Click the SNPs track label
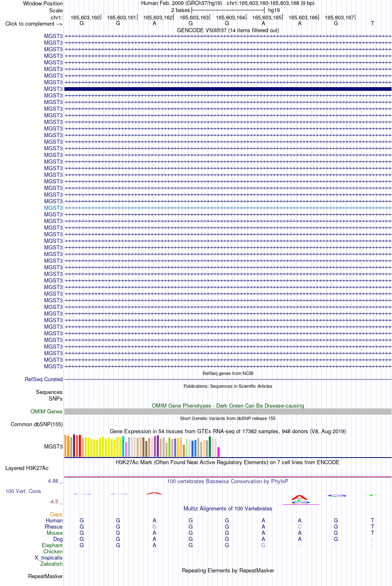Screen dimensions: 392x586 click(56, 399)
